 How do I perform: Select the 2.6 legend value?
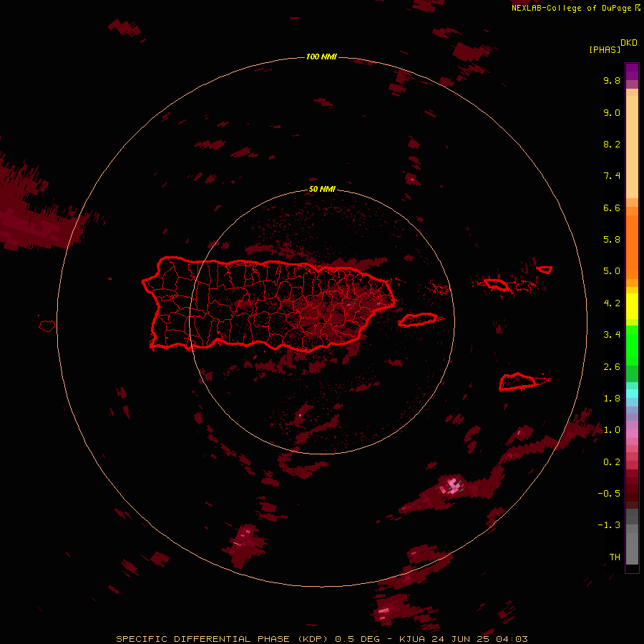tap(612, 367)
